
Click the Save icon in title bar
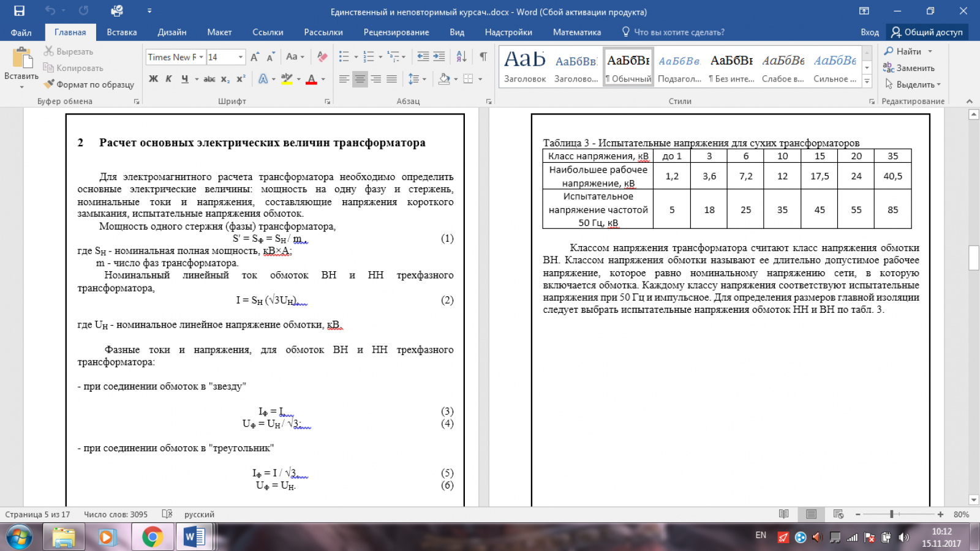[19, 11]
